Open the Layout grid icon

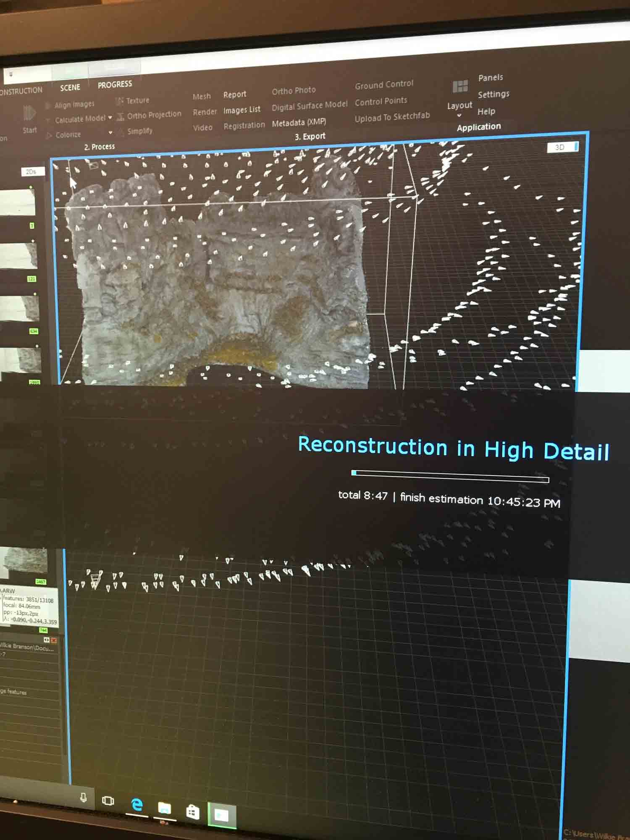pos(460,87)
